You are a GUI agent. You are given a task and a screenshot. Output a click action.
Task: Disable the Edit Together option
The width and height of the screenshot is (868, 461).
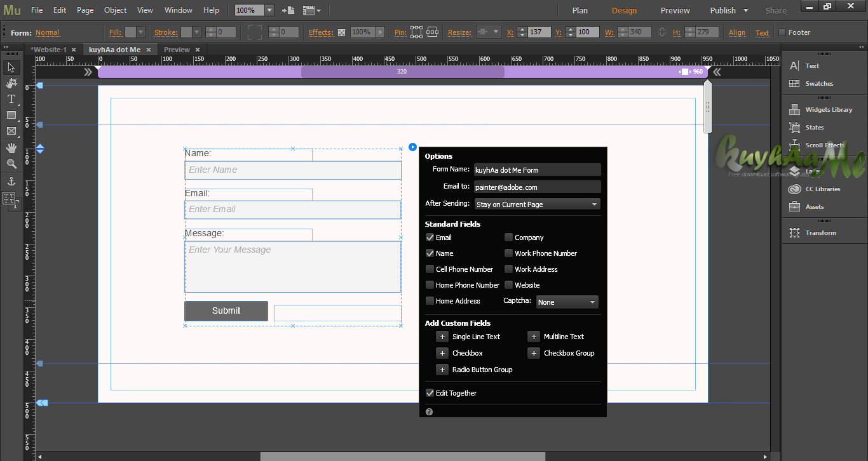[x=430, y=392]
